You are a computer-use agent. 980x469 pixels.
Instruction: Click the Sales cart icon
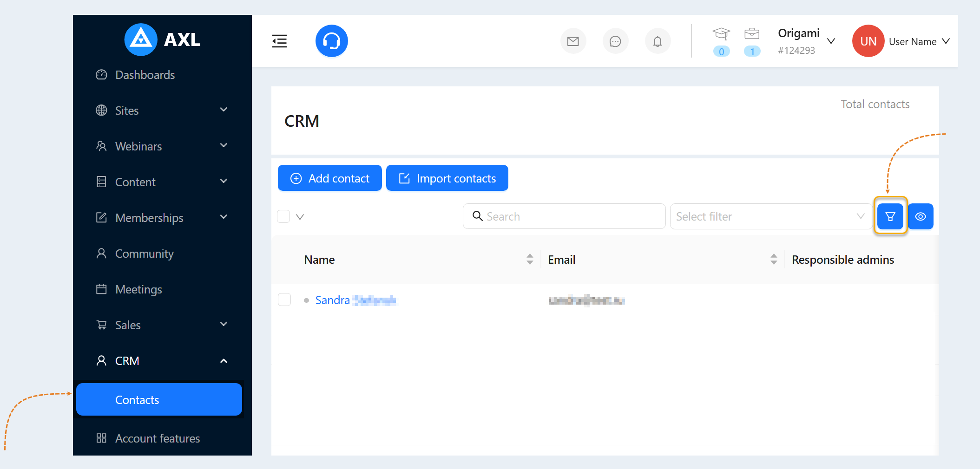pyautogui.click(x=101, y=325)
